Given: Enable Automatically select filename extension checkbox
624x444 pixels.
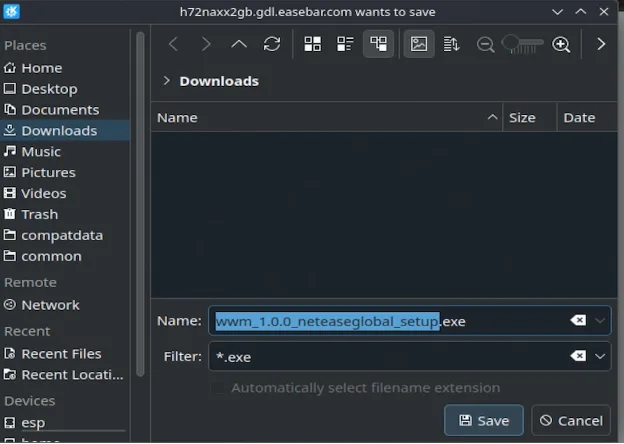Looking at the screenshot, I should tap(218, 388).
